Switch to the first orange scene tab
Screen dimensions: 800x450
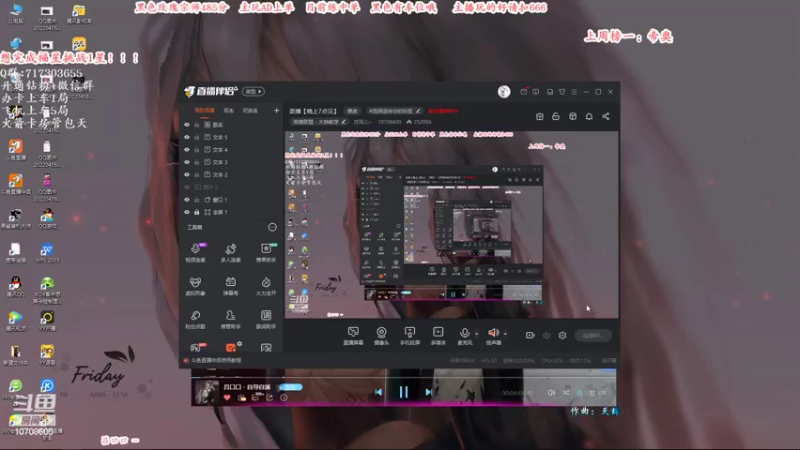pos(204,110)
